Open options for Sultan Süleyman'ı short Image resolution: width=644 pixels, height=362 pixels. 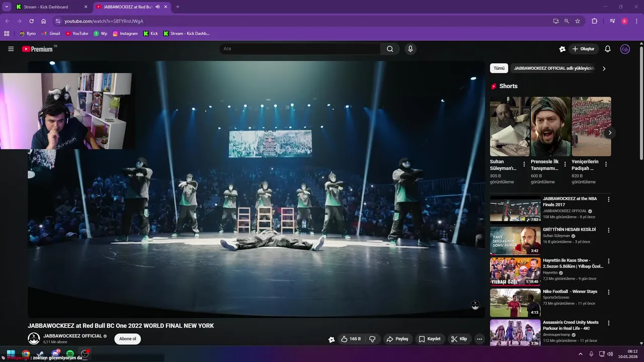pos(524,164)
